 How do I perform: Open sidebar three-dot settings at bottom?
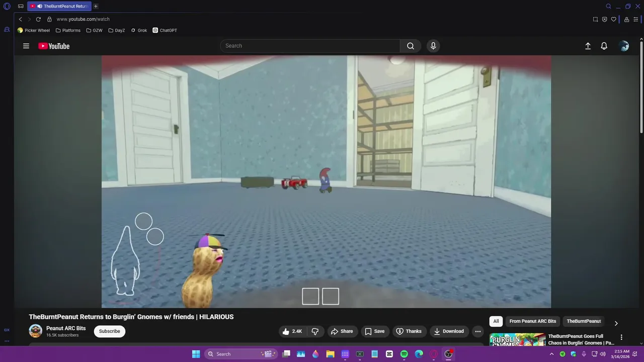pyautogui.click(x=7, y=341)
